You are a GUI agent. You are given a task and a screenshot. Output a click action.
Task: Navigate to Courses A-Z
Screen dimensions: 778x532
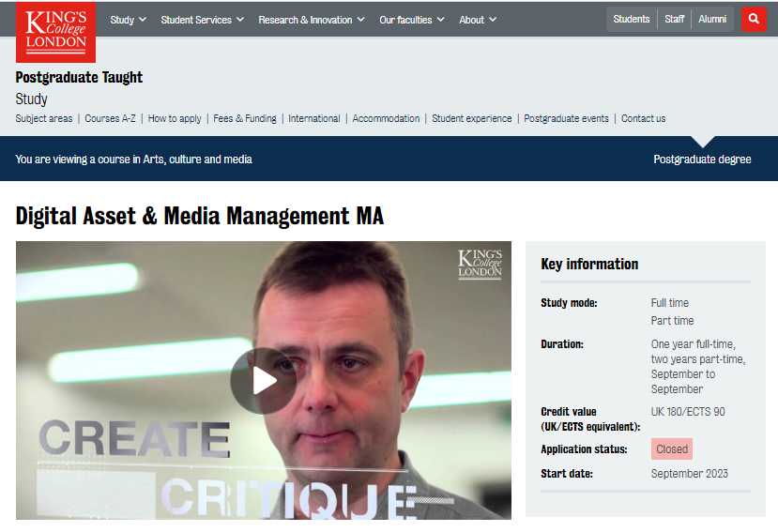(x=110, y=119)
